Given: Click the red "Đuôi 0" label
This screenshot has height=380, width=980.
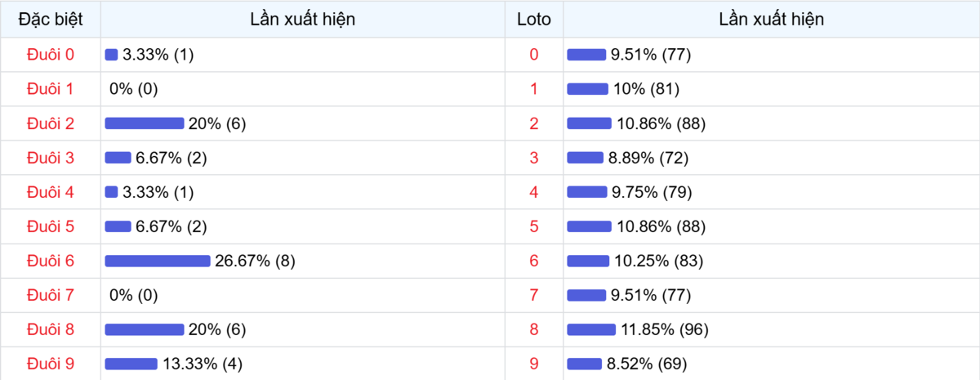Looking at the screenshot, I should 51,55.
